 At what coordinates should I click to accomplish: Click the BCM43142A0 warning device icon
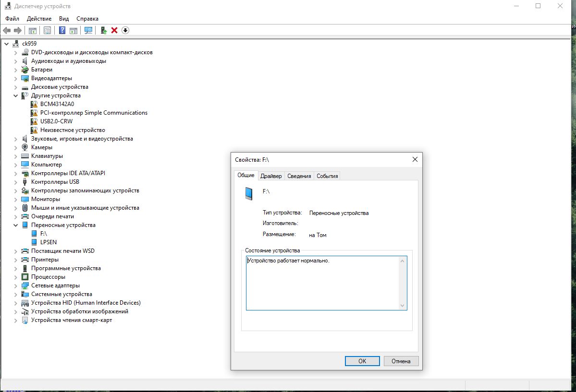pyautogui.click(x=34, y=104)
